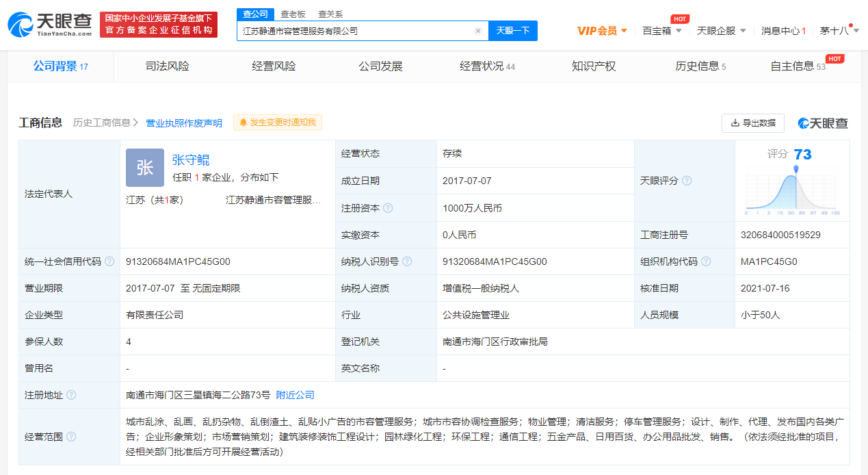Image resolution: width=868 pixels, height=475 pixels.
Task: Show help for 天眼评分
Action: tap(687, 181)
